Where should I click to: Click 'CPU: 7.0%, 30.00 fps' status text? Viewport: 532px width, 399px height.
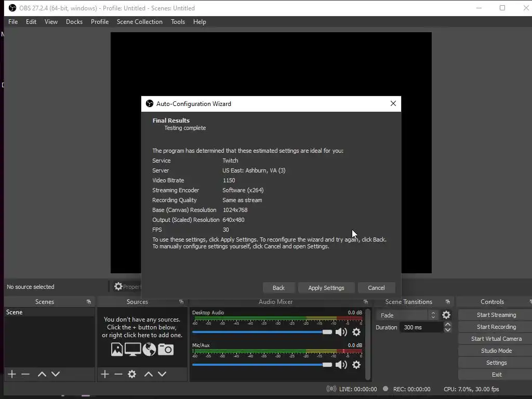click(x=471, y=389)
